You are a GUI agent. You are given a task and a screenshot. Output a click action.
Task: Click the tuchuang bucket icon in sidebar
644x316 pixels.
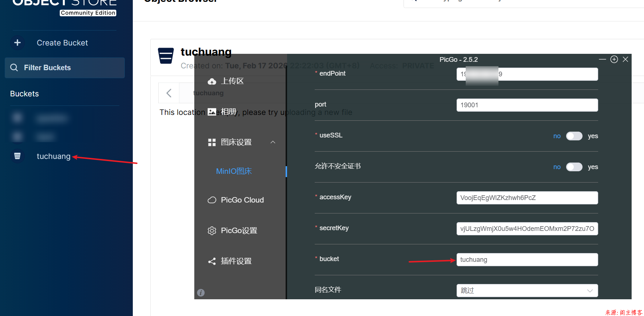17,156
